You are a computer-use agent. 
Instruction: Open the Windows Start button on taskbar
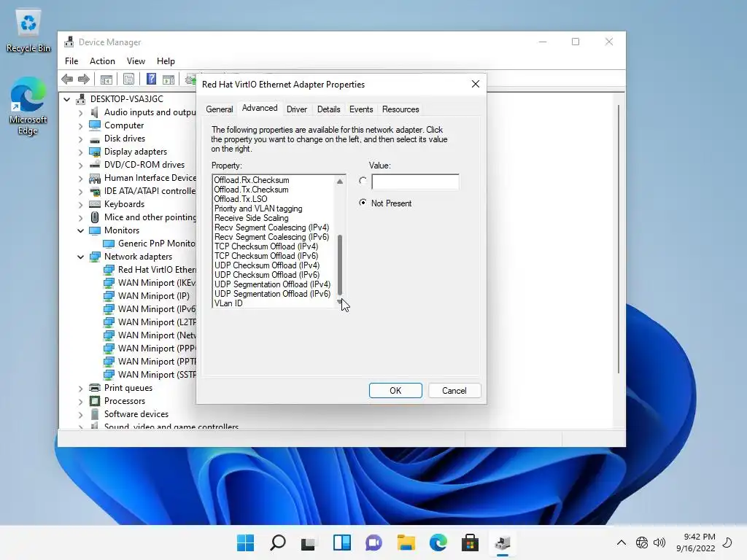click(x=245, y=542)
